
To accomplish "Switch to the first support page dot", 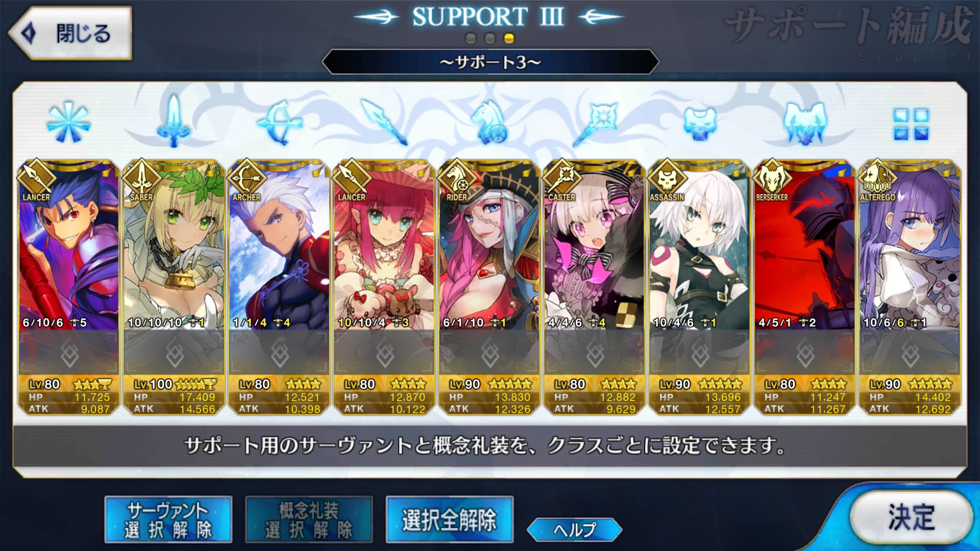I will (x=470, y=38).
